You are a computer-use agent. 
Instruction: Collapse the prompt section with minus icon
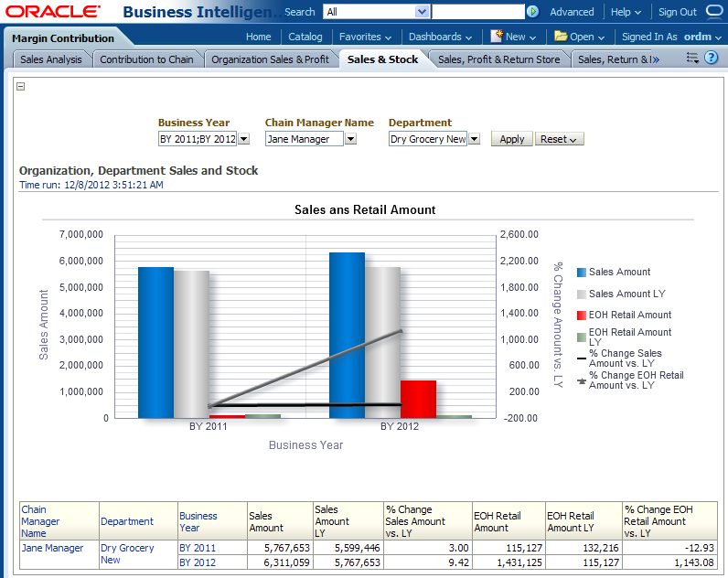[x=21, y=87]
